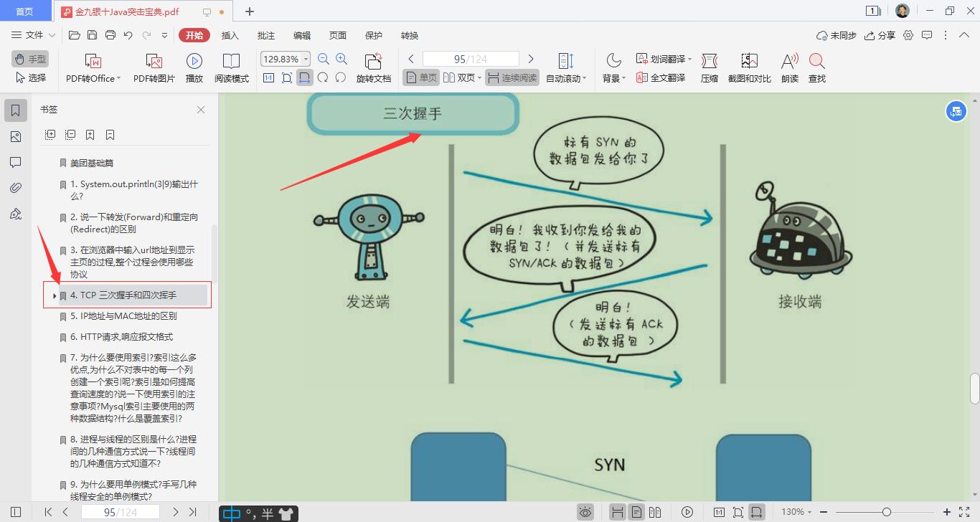Open settings gear in title area

click(908, 35)
